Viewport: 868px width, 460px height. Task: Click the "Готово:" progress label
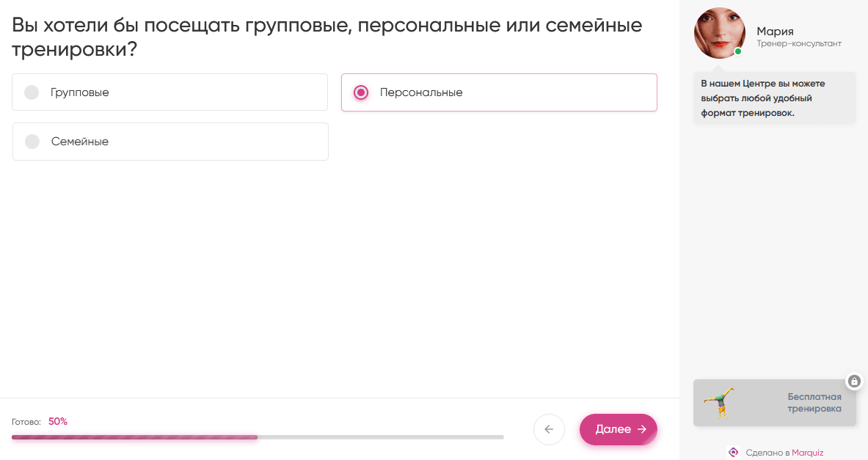(26, 422)
